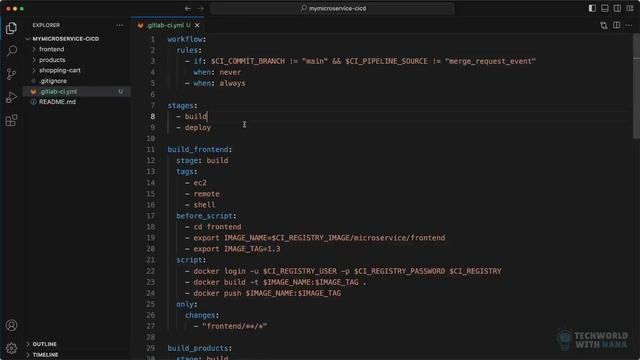Open Customize Layout icon
This screenshot has width=640, height=360.
(630, 8)
